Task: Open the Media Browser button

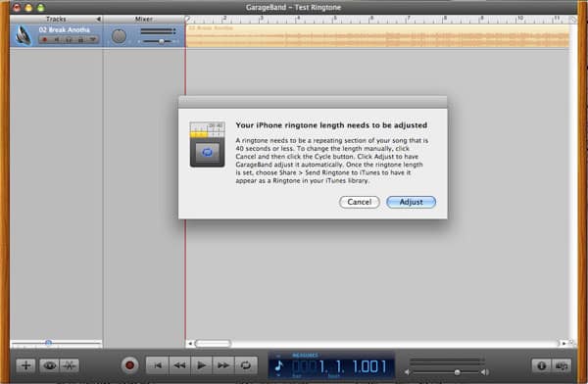Action: coord(562,365)
